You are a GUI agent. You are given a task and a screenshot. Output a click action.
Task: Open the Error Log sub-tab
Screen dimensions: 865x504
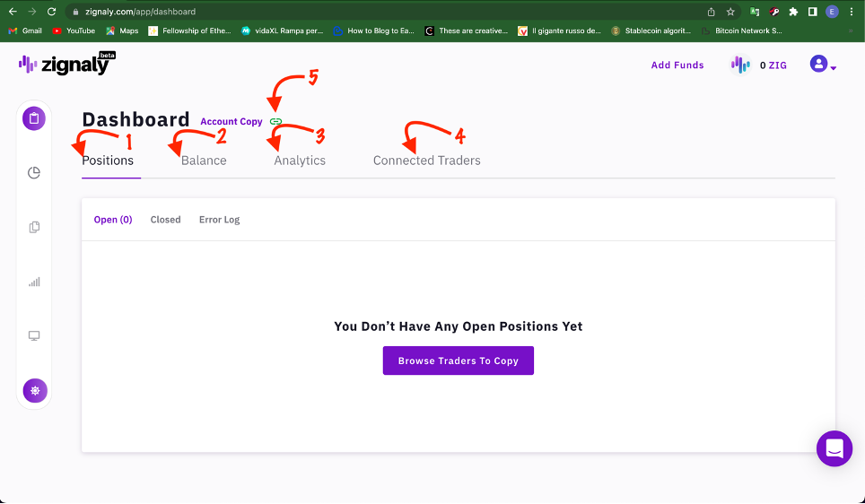[220, 220]
